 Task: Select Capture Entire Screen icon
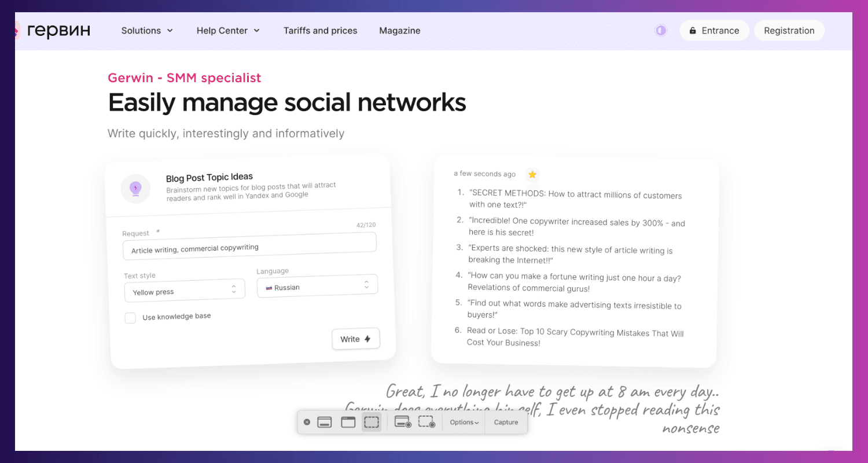click(325, 422)
